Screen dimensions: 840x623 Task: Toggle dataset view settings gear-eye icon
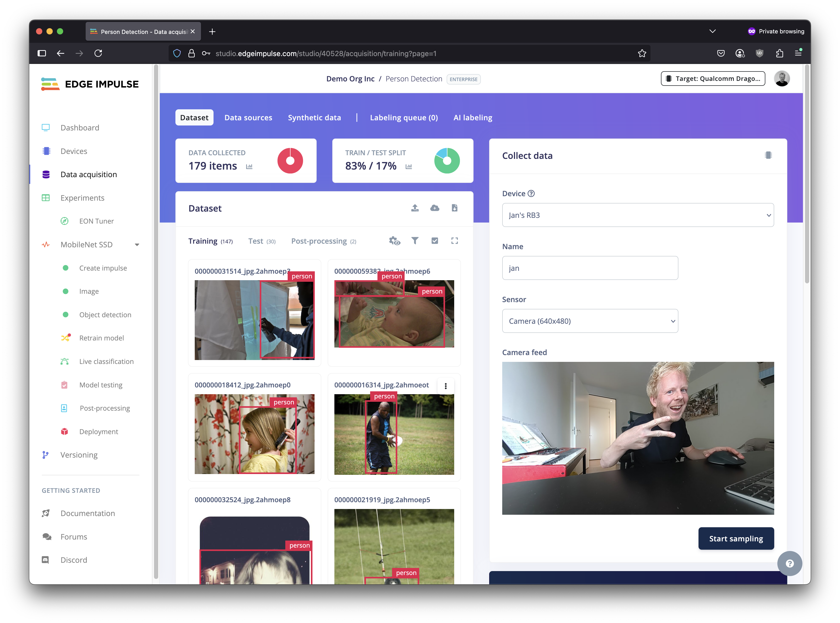click(x=394, y=241)
